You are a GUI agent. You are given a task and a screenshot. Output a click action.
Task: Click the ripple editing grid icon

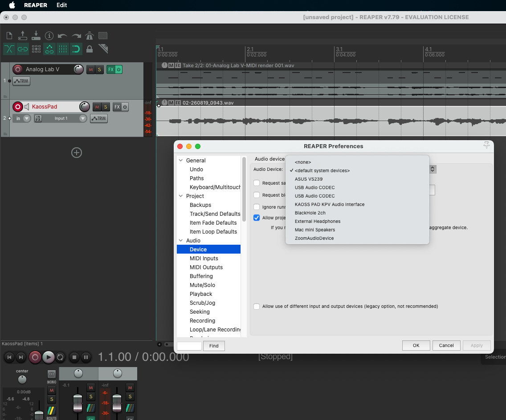point(36,49)
